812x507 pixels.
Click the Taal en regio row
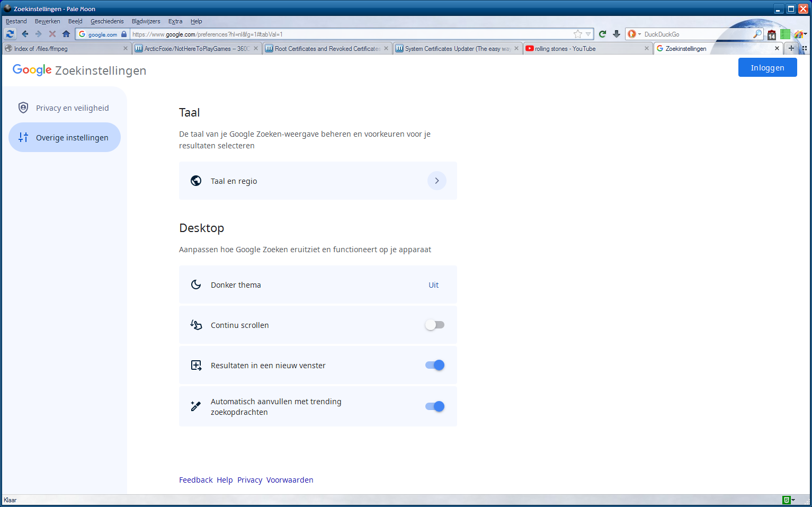coord(318,181)
